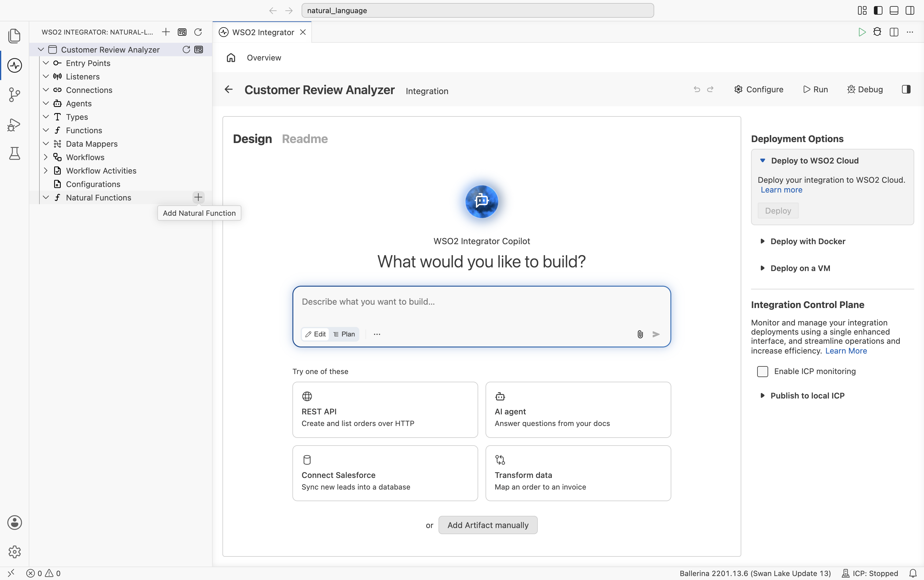This screenshot has height=580, width=924.
Task: Collapse Deploy to WSO2 Cloud section
Action: click(x=809, y=161)
